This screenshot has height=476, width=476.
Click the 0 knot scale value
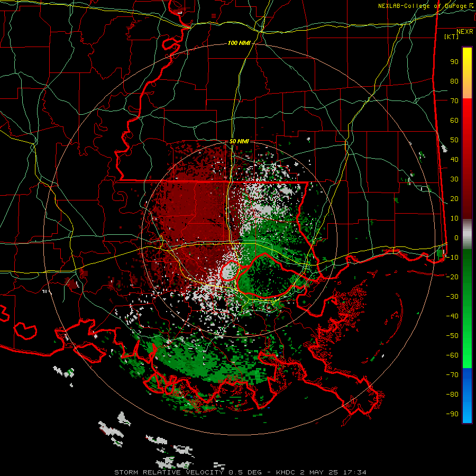click(456, 238)
